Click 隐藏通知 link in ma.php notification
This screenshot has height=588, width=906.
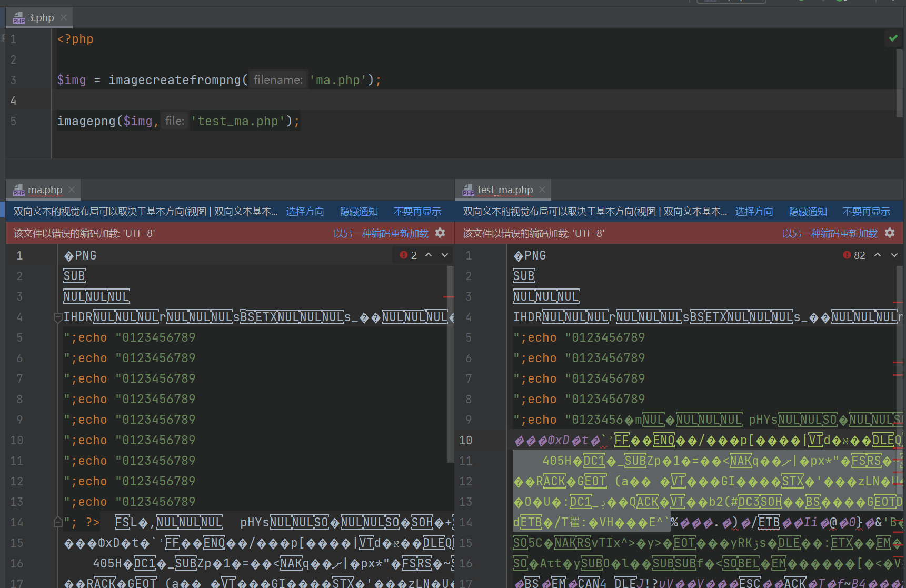[359, 212]
